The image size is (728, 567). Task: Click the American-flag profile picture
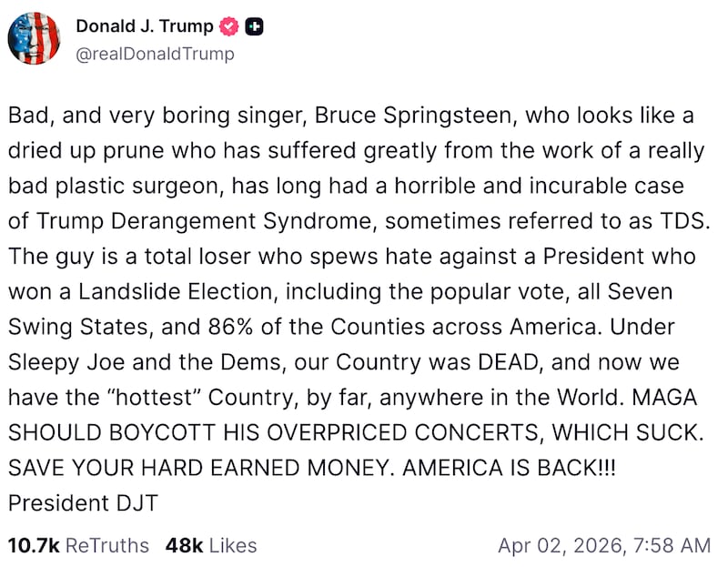tap(35, 38)
